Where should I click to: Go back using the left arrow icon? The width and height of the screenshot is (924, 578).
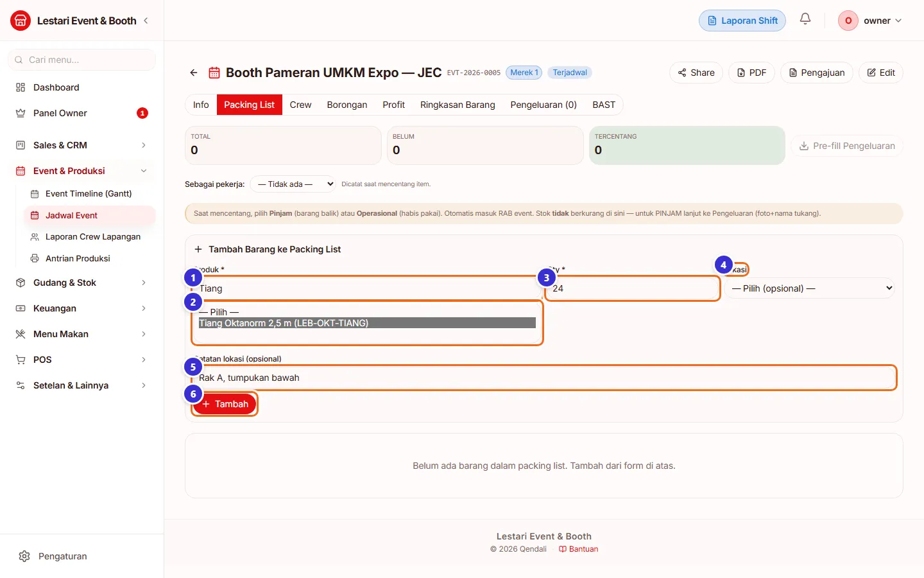(194, 73)
